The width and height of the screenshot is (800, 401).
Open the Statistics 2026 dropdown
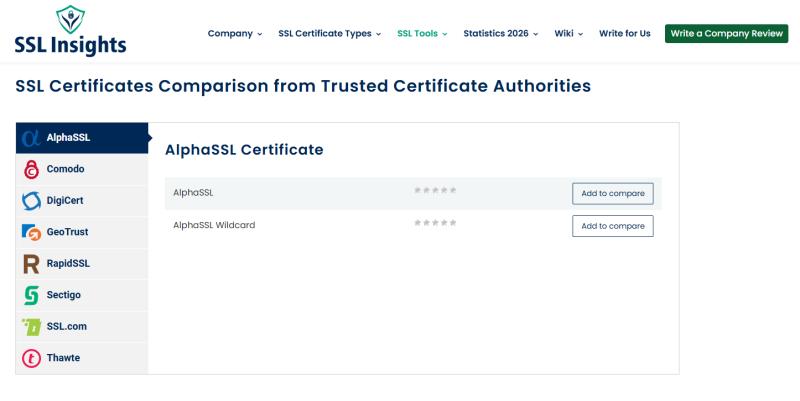point(501,34)
